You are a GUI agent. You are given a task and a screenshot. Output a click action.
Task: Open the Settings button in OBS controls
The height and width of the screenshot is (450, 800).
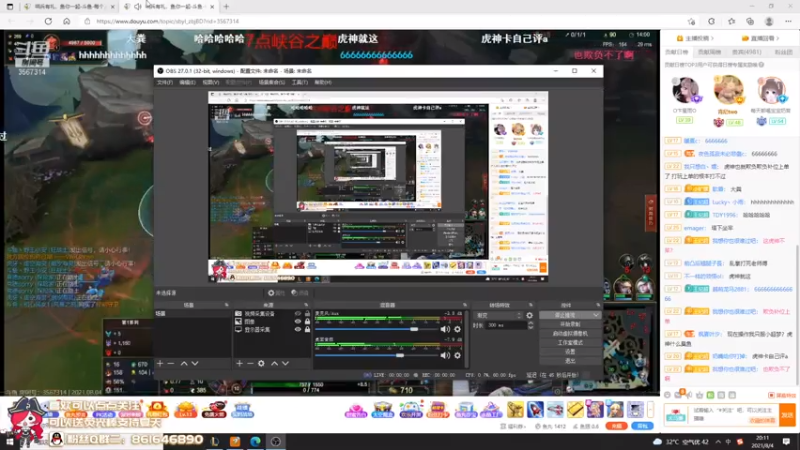coord(570,352)
